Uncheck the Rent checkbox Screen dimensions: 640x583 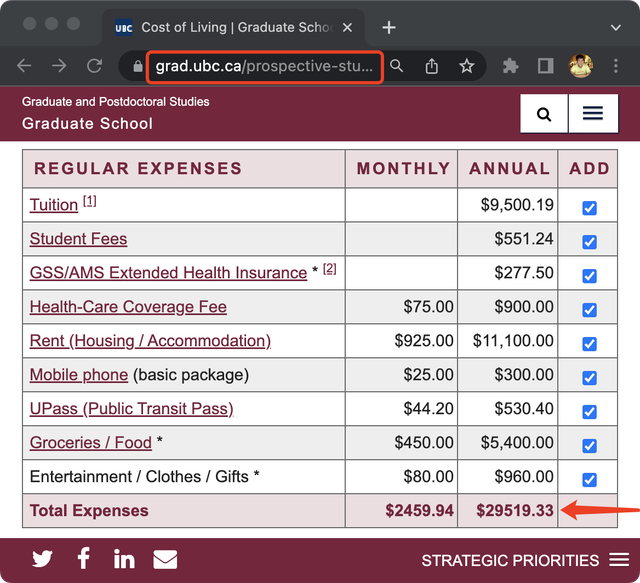(x=589, y=344)
